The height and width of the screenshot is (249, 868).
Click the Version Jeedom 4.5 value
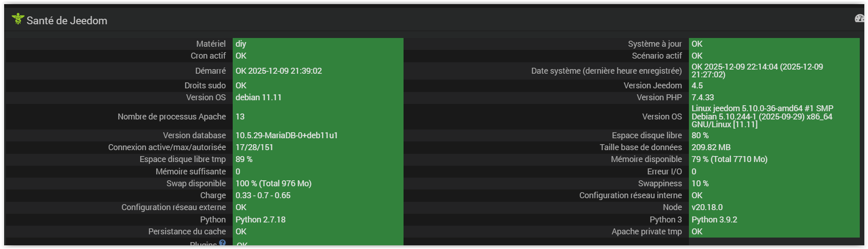pos(697,86)
